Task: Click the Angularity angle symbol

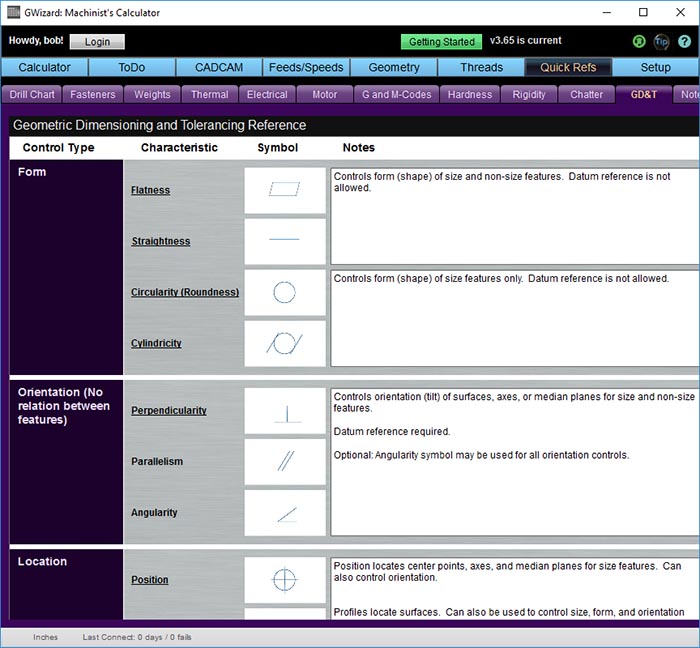Action: [285, 513]
